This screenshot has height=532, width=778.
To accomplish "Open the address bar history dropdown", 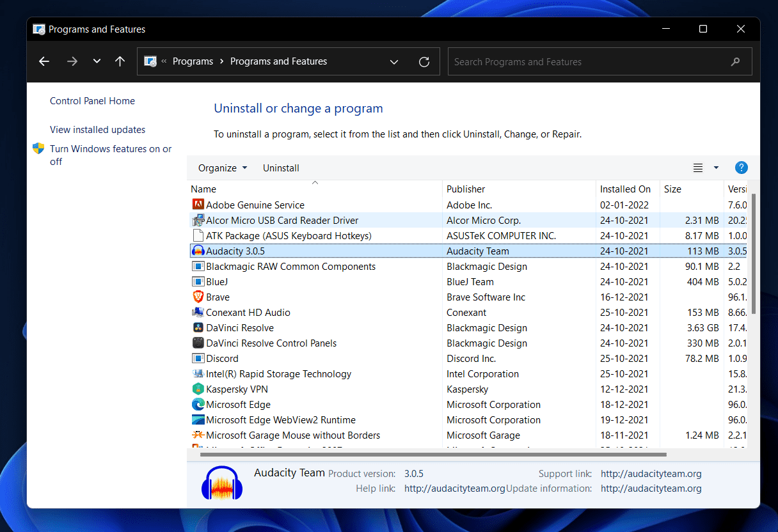I will 394,62.
